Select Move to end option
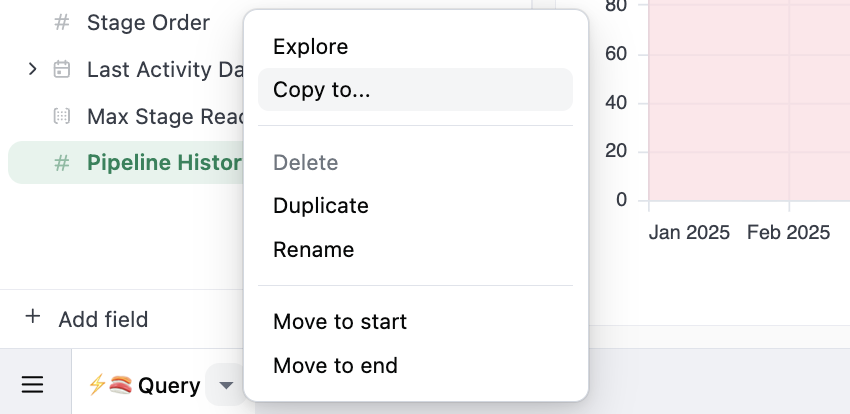 coord(335,366)
